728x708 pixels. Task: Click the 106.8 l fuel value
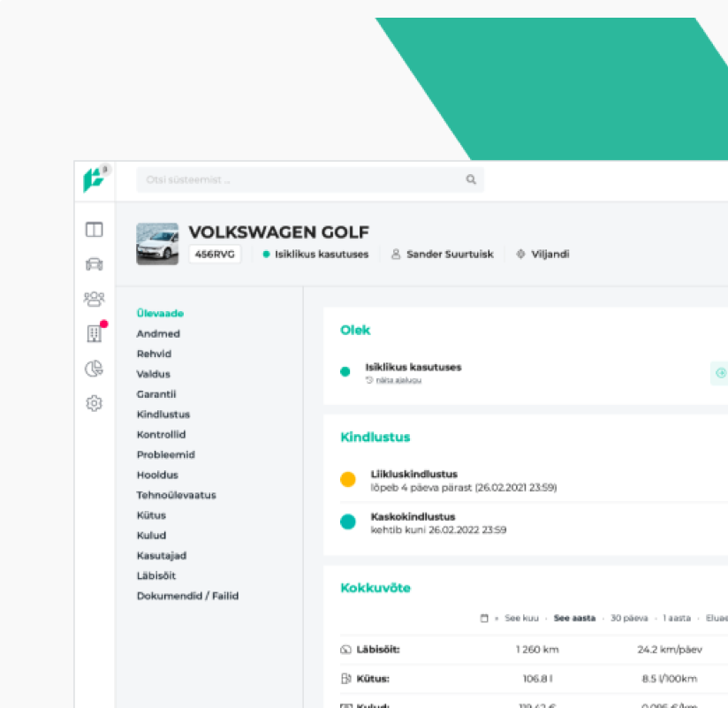click(x=537, y=679)
